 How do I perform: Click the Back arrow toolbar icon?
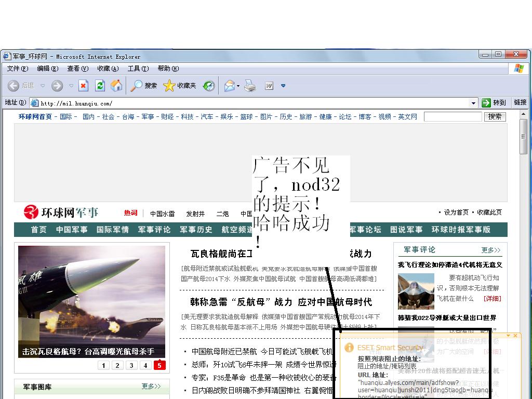[13, 86]
